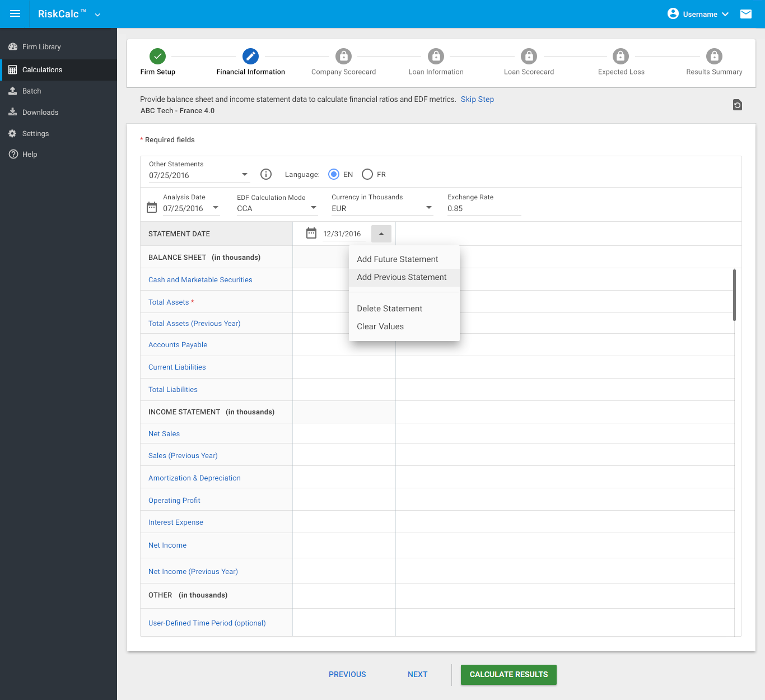765x700 pixels.
Task: Click the Downloads sidebar icon
Action: (x=13, y=112)
